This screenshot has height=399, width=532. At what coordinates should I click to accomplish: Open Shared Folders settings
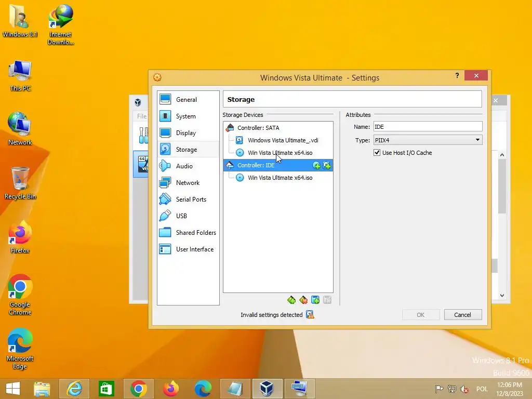coord(188,232)
